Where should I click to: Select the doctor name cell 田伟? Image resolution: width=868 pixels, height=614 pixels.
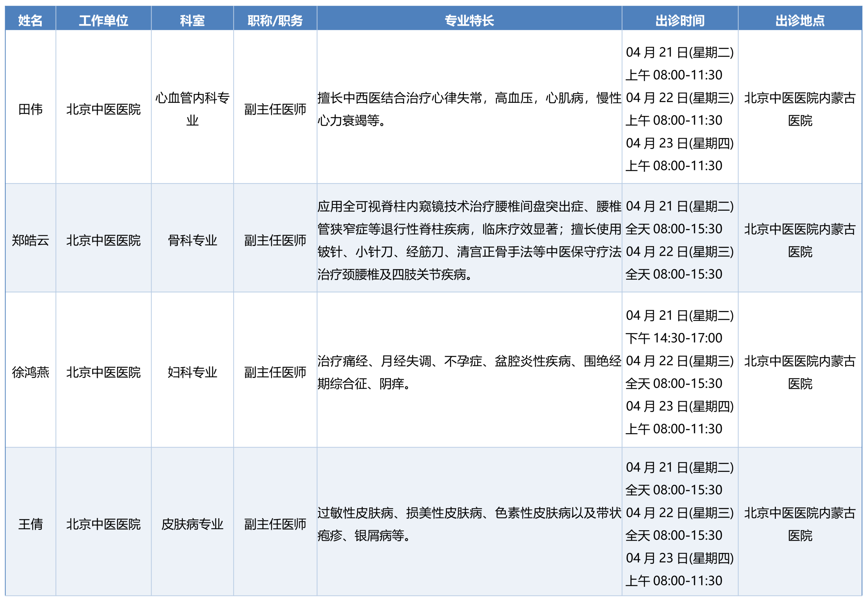tap(30, 109)
